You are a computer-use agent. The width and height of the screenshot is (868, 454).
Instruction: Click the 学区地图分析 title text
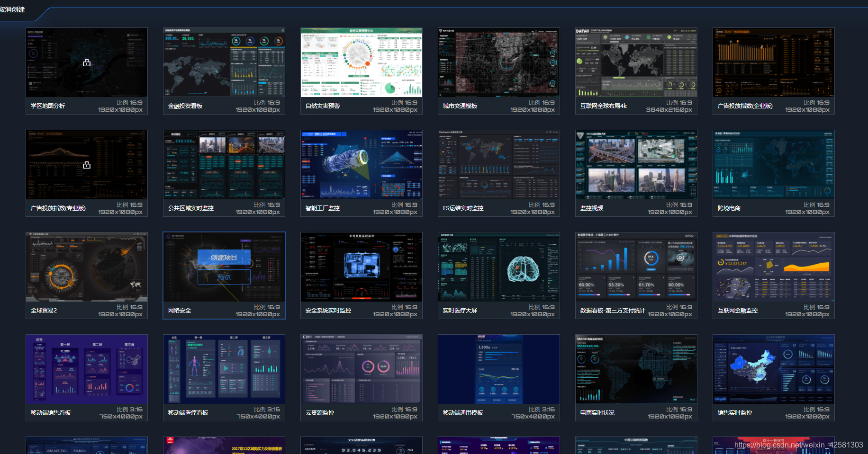point(48,106)
